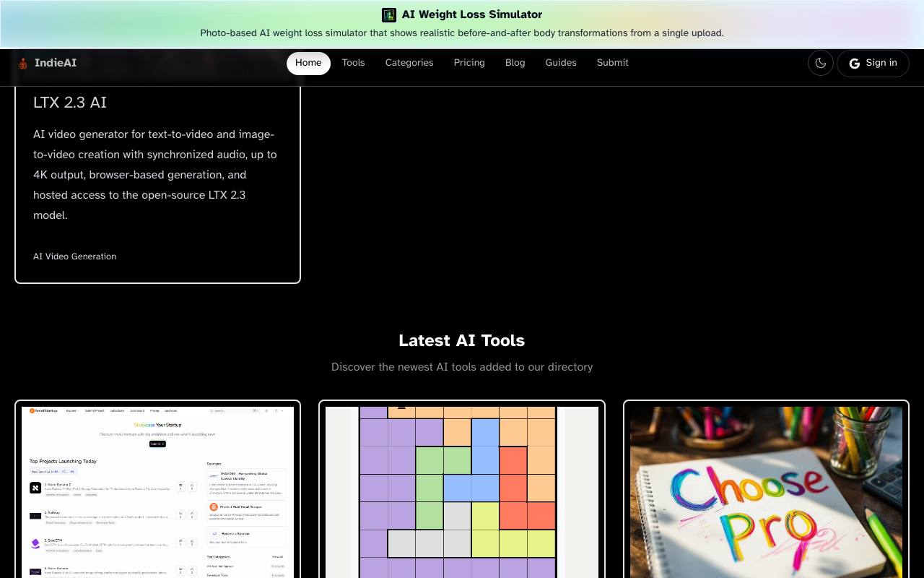Click the photo-based weight loss simulator description
The image size is (924, 578).
coord(462,33)
